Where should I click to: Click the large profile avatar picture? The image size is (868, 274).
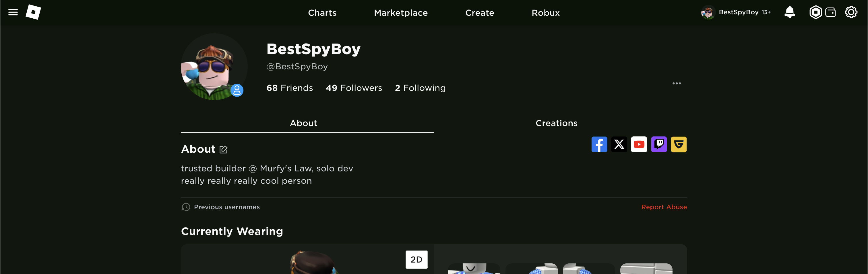[x=214, y=67]
